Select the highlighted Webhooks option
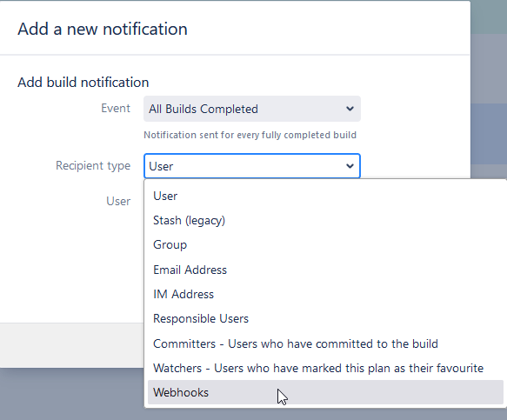This screenshot has height=420, width=507. pyautogui.click(x=325, y=392)
